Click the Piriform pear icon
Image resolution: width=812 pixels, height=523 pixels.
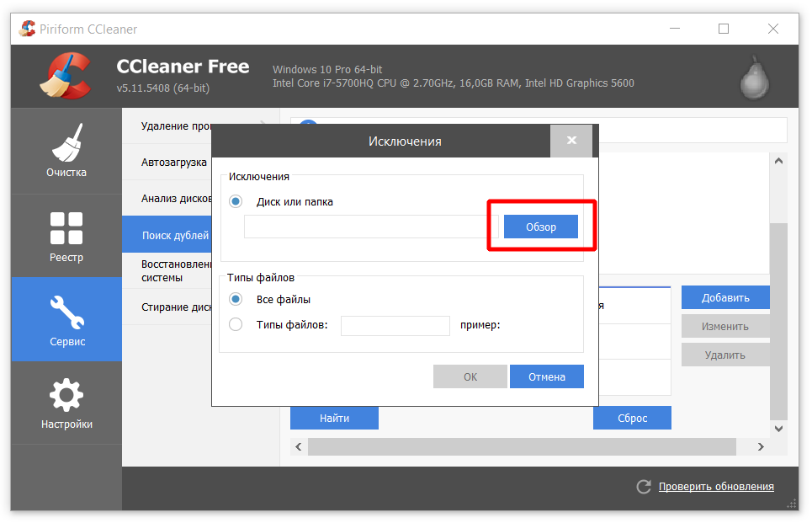click(x=754, y=77)
